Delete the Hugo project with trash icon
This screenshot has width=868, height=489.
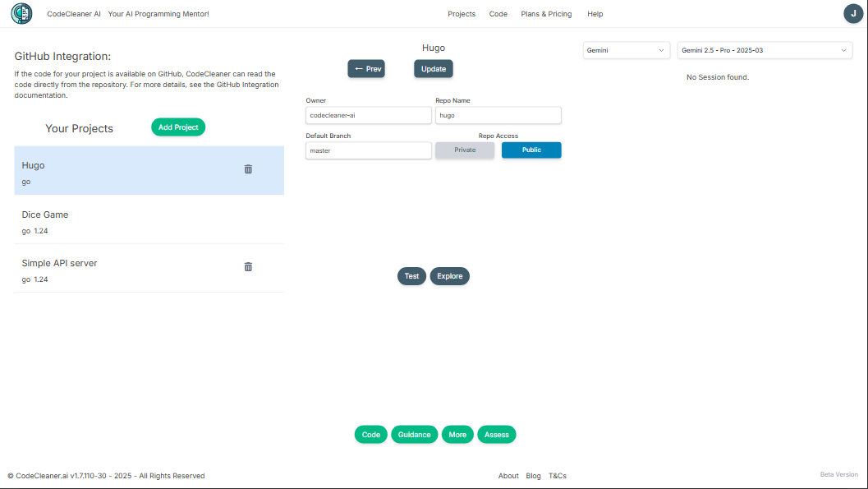point(248,169)
